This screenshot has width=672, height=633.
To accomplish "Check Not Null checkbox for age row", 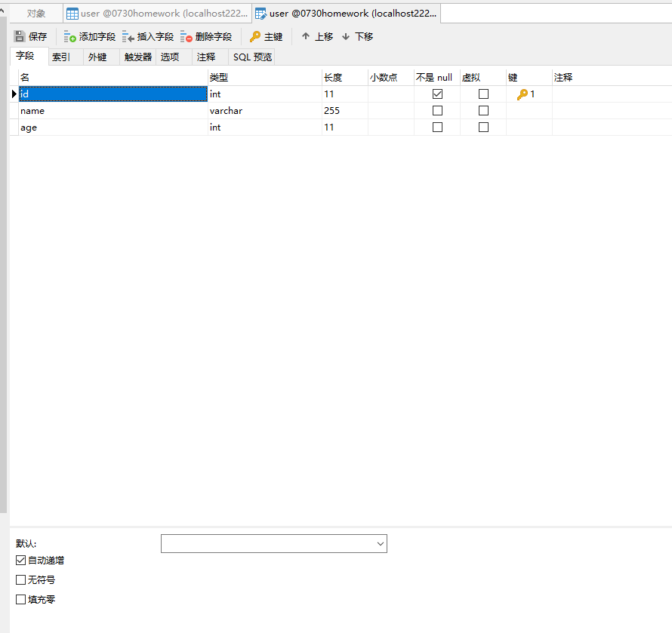I will pyautogui.click(x=437, y=128).
